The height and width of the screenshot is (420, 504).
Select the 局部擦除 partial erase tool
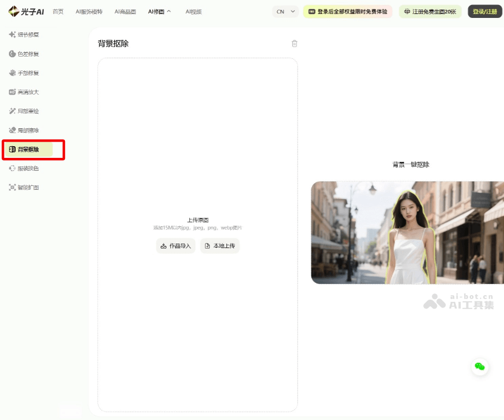(x=27, y=130)
